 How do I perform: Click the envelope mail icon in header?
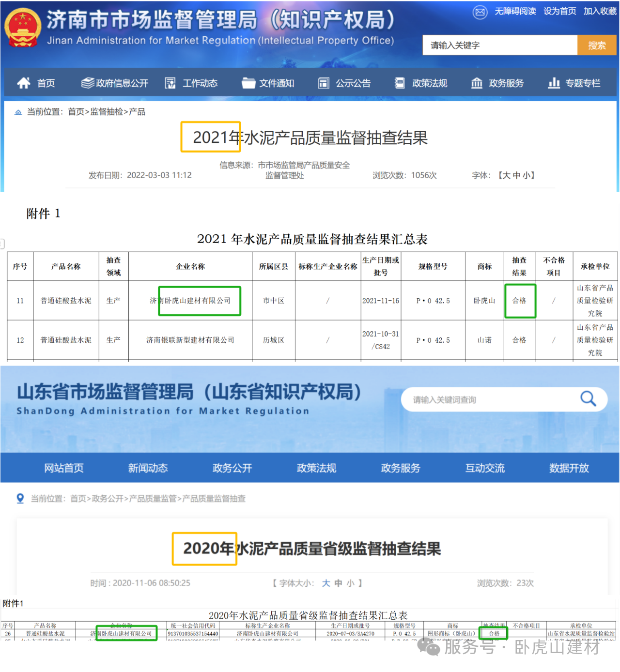click(480, 12)
